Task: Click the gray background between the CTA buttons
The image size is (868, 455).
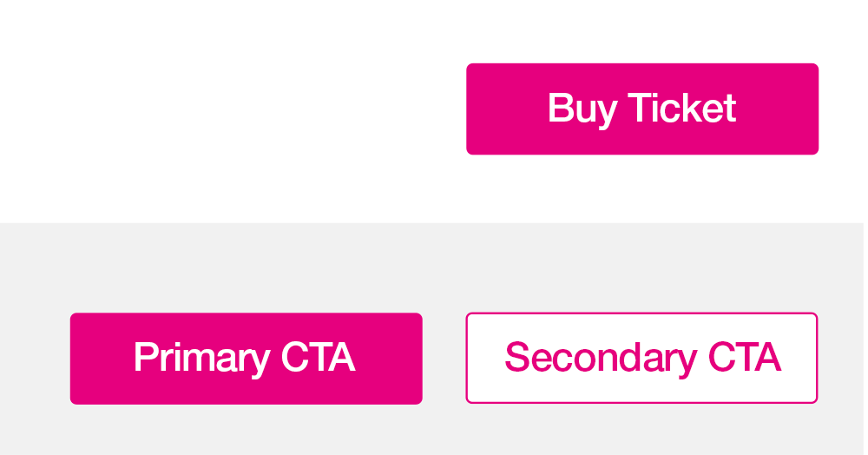Action: click(x=444, y=359)
